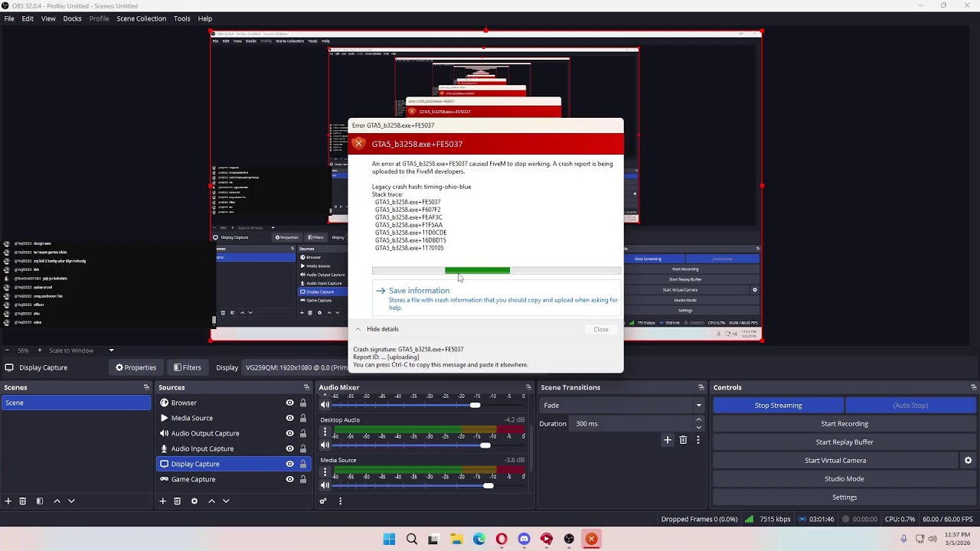Open Desktop Audio channel options dots
The width and height of the screenshot is (980, 551).
tap(325, 432)
